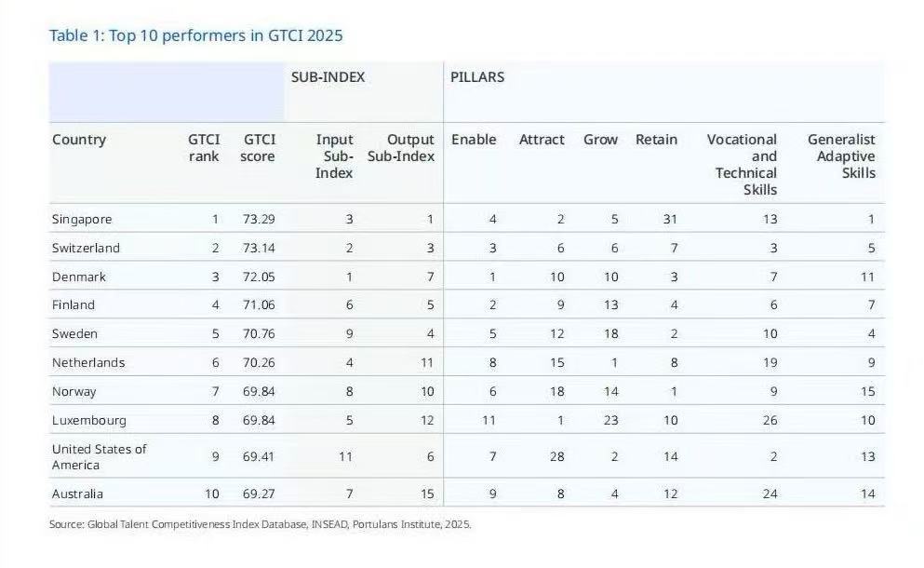Click the source citation text below table
This screenshot has width=924, height=568.
261,524
